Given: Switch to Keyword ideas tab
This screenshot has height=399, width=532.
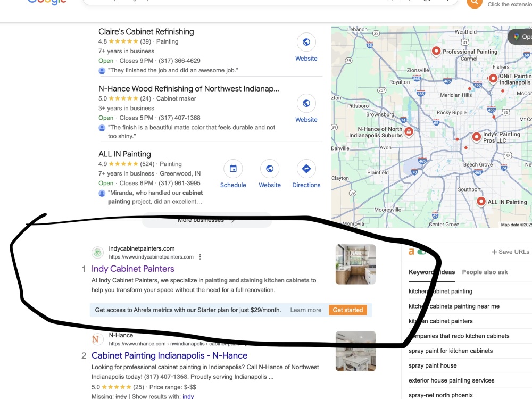Looking at the screenshot, I should pyautogui.click(x=431, y=272).
